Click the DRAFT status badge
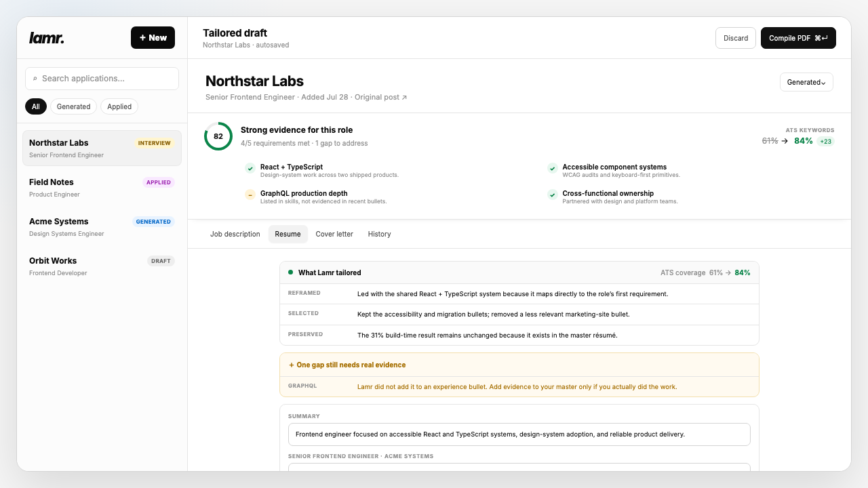This screenshot has height=488, width=868. click(x=161, y=261)
